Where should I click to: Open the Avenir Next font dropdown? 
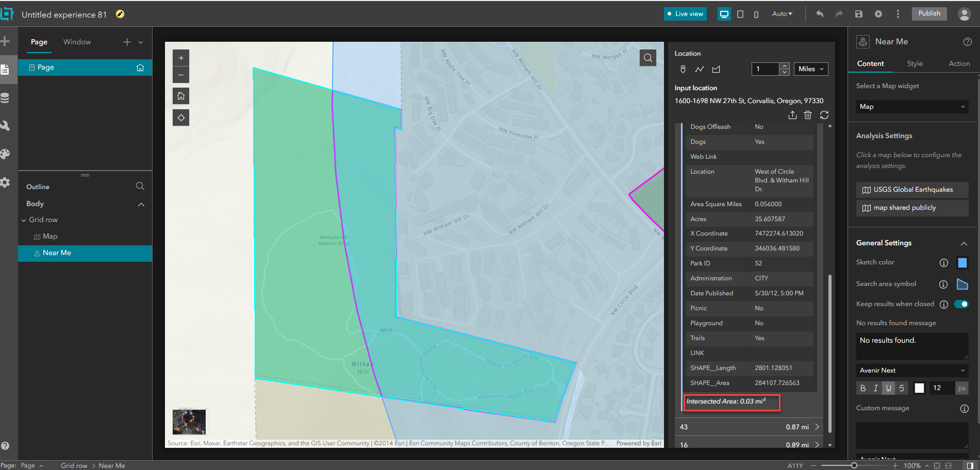[x=912, y=370]
